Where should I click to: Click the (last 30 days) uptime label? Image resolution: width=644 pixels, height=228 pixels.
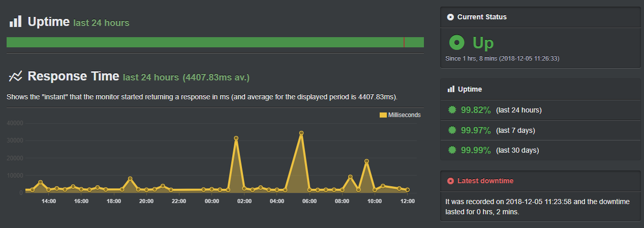(x=517, y=150)
